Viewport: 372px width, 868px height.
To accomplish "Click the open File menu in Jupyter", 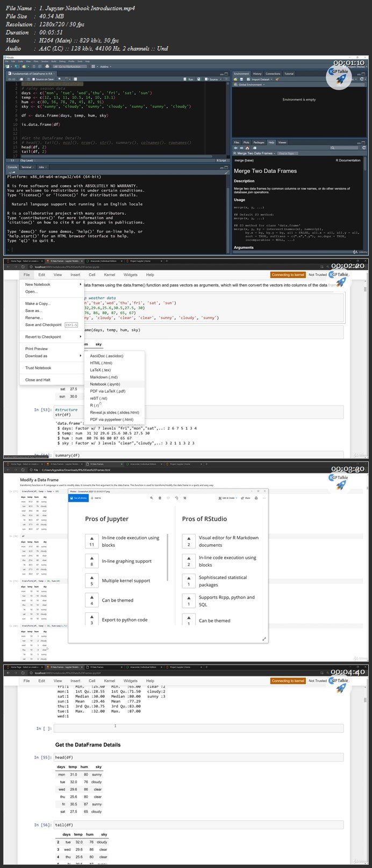I will click(26, 274).
